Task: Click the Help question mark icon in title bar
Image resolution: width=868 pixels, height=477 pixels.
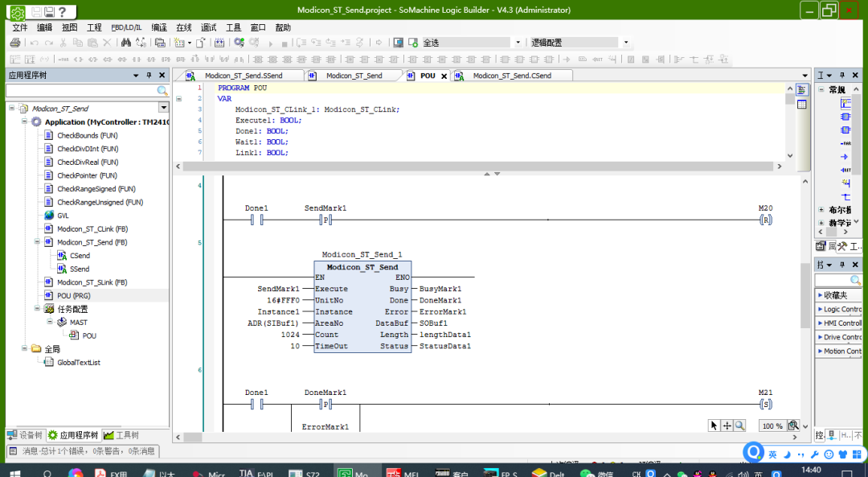Action: (x=62, y=11)
